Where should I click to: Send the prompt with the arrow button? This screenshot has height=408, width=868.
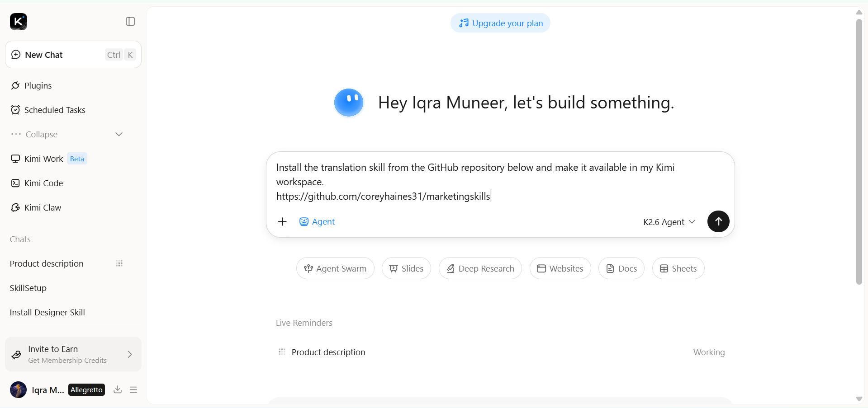pos(718,221)
